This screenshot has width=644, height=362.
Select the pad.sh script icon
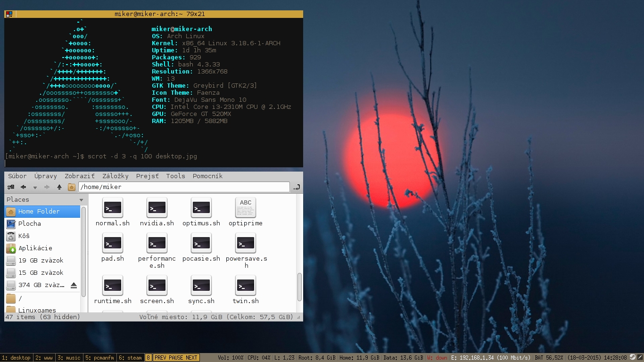(113, 243)
